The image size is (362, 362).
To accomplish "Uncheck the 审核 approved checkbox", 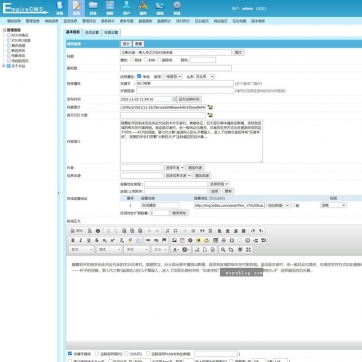I will point(139,76).
